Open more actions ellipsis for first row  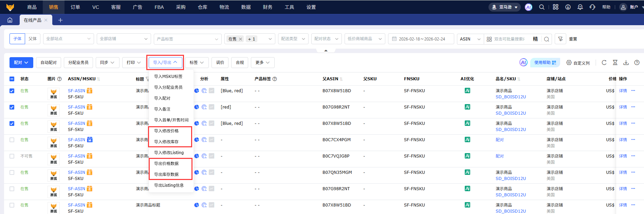pyautogui.click(x=633, y=90)
